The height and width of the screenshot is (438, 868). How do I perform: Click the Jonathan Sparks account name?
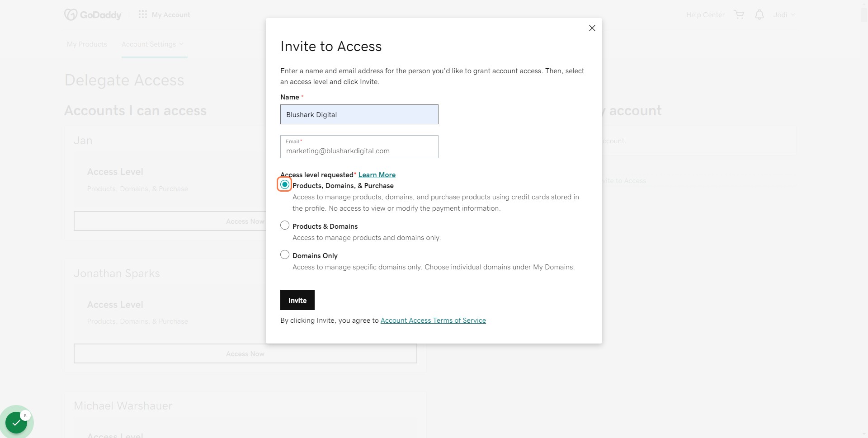[x=117, y=273]
